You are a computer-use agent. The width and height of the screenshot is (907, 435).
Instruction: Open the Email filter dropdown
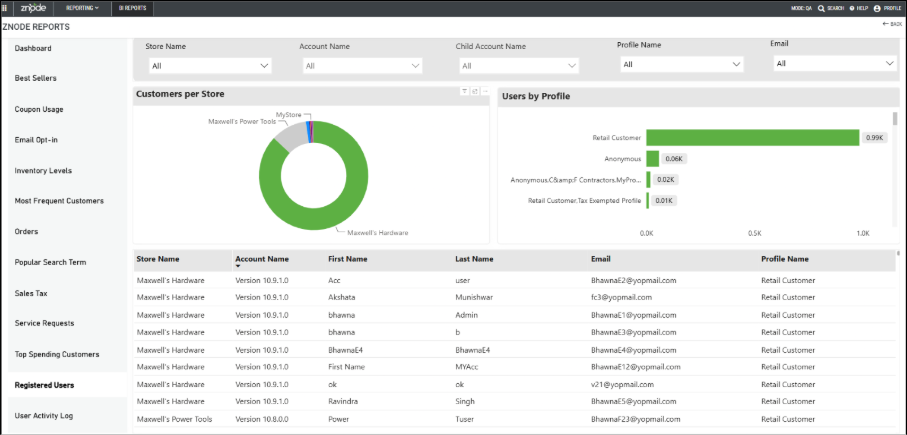pos(835,64)
